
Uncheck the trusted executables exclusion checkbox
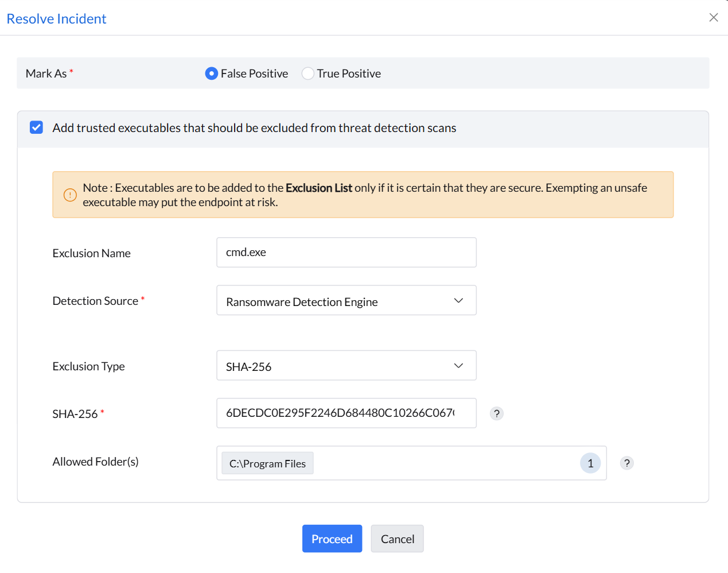click(36, 127)
